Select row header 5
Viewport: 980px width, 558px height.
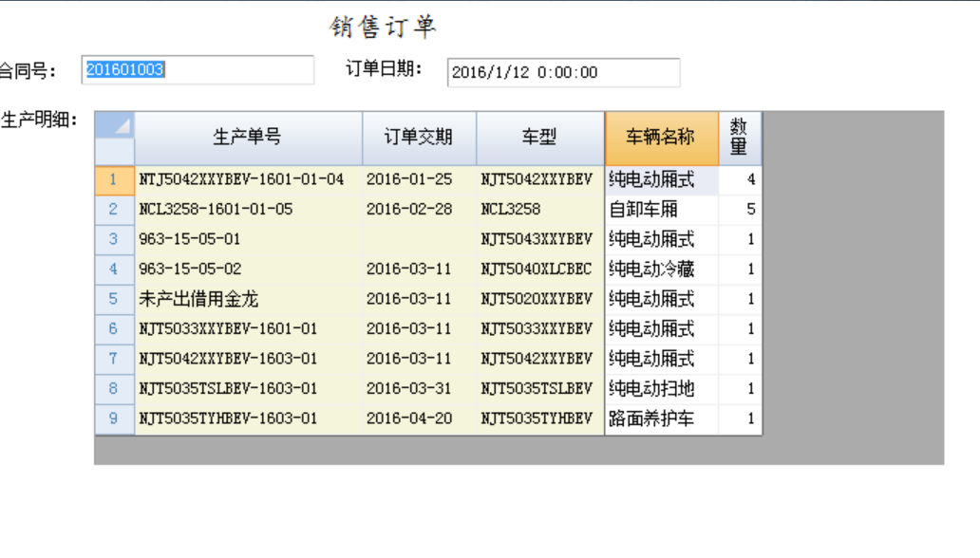[114, 300]
